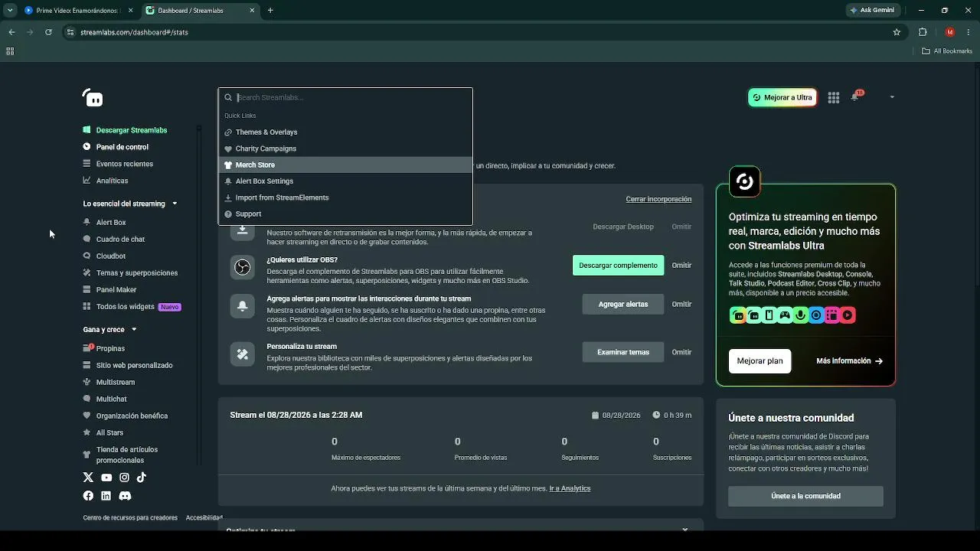
Task: Click Omitir next to Agregar alertas
Action: [x=681, y=304]
